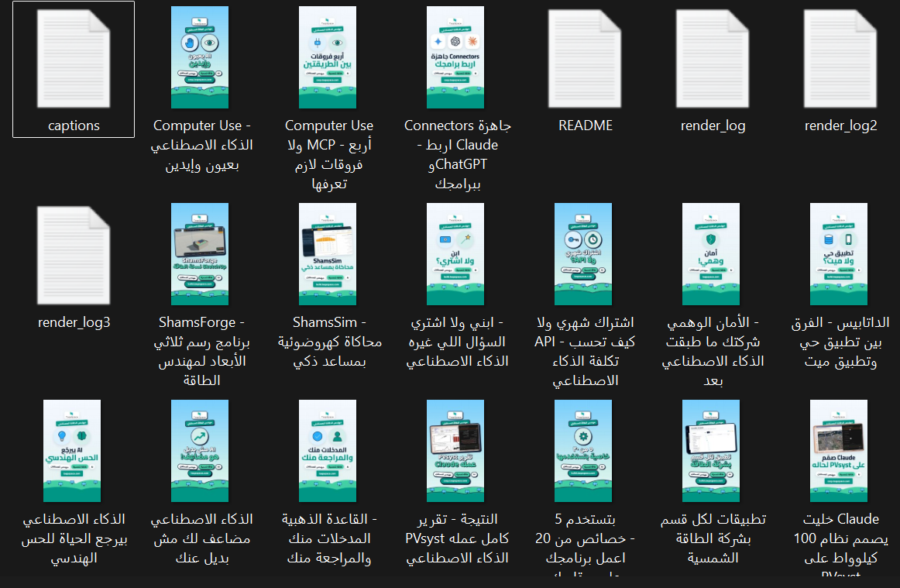Click file name 'اشتراك شهري ولا API - كيف تحسب'
The image size is (900, 588).
[585, 352]
